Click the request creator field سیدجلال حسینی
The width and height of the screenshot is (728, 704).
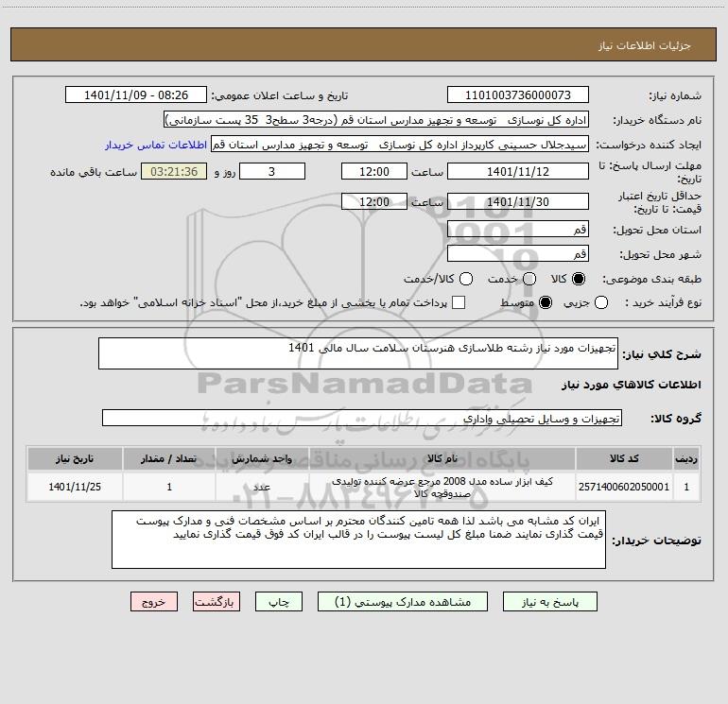[400, 145]
